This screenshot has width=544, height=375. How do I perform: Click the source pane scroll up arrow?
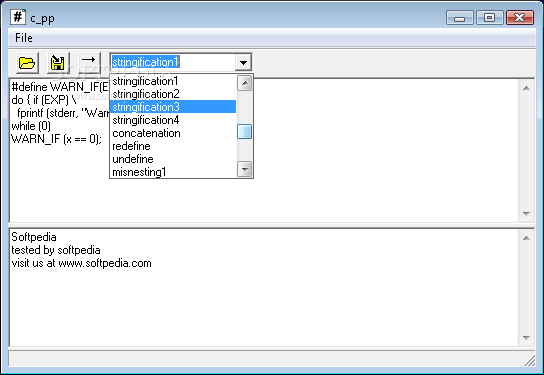[526, 88]
